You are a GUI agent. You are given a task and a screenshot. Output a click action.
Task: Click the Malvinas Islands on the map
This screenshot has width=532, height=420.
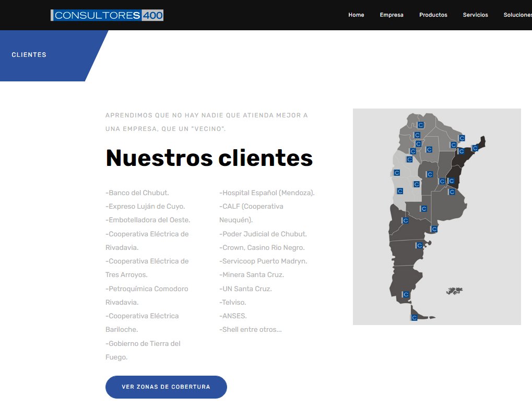pos(454,291)
